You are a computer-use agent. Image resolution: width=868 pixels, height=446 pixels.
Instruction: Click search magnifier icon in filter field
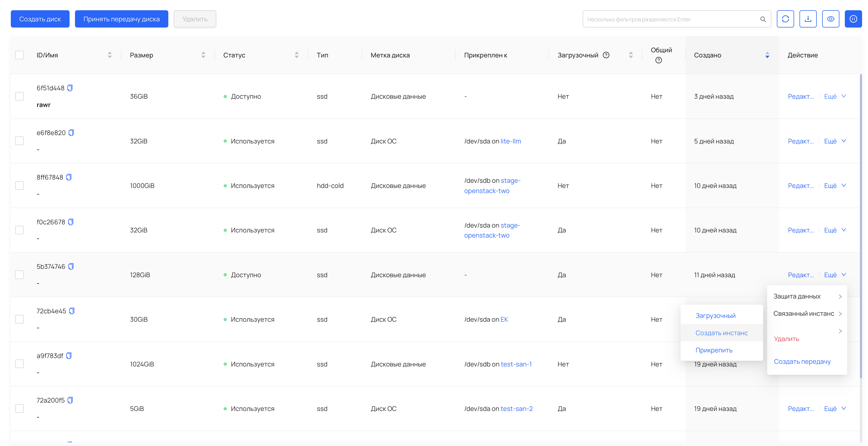763,19
